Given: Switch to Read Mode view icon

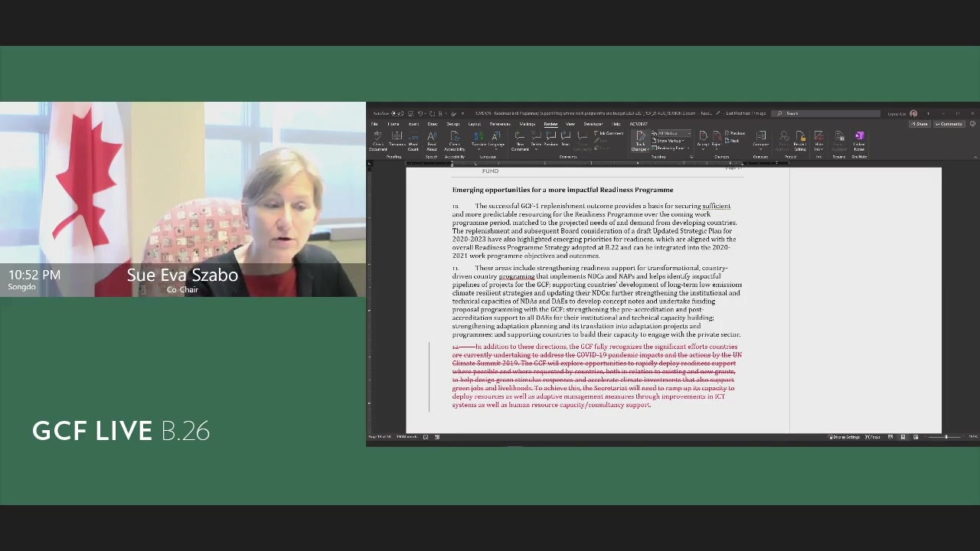Looking at the screenshot, I should (890, 437).
